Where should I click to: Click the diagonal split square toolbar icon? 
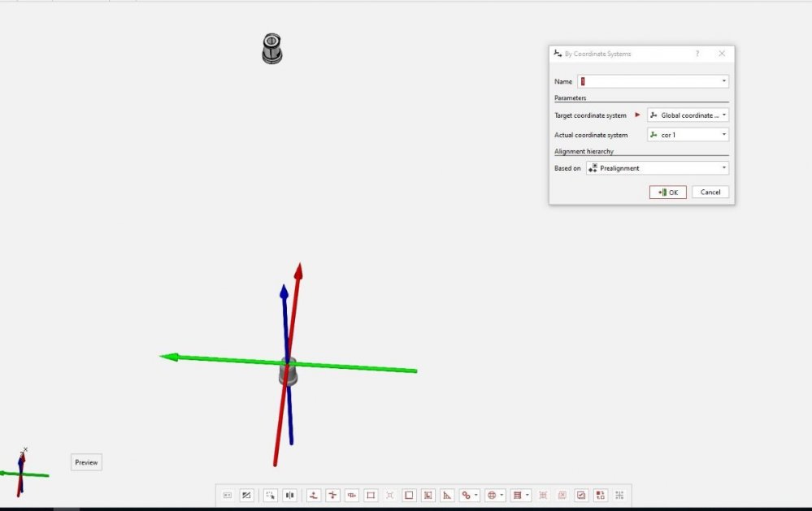point(246,495)
